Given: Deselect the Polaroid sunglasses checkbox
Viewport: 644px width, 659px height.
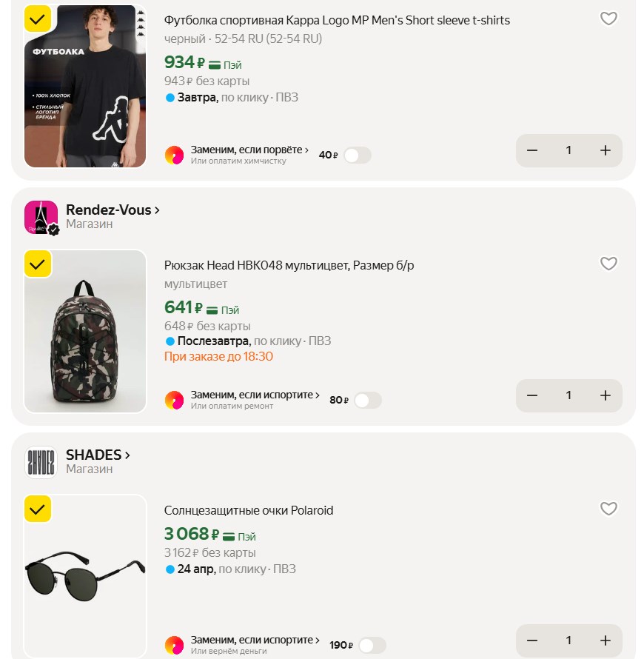Looking at the screenshot, I should click(38, 509).
